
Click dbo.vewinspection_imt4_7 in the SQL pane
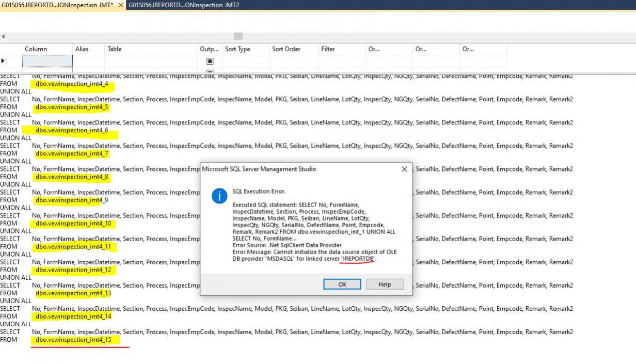point(72,153)
